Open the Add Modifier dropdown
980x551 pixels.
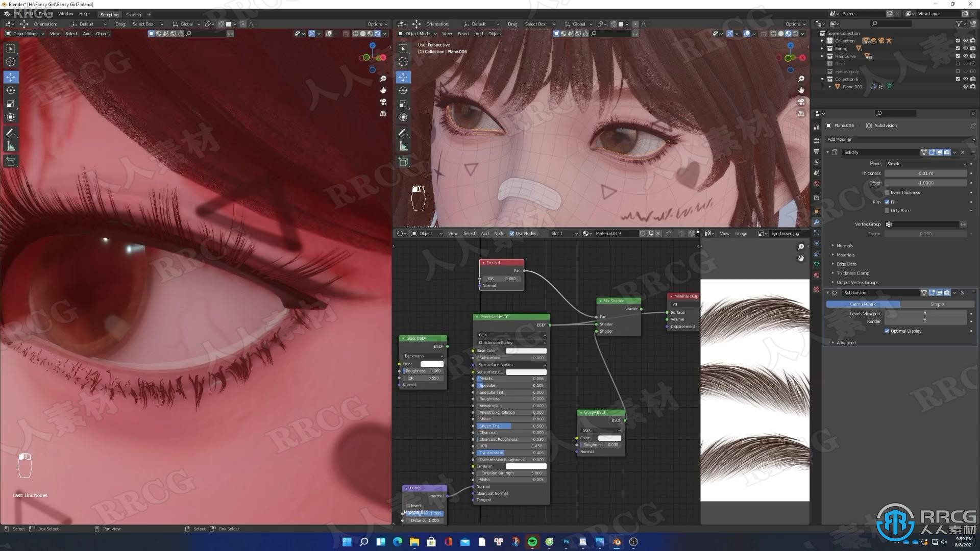click(x=900, y=139)
